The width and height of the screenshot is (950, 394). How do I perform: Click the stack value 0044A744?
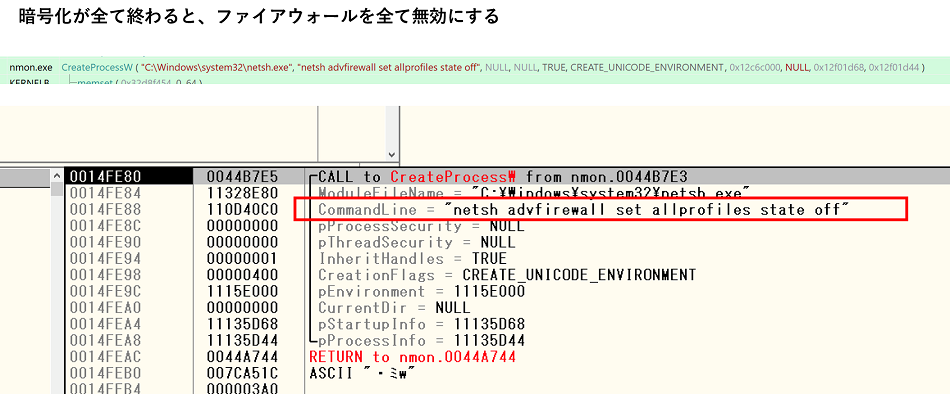242,357
